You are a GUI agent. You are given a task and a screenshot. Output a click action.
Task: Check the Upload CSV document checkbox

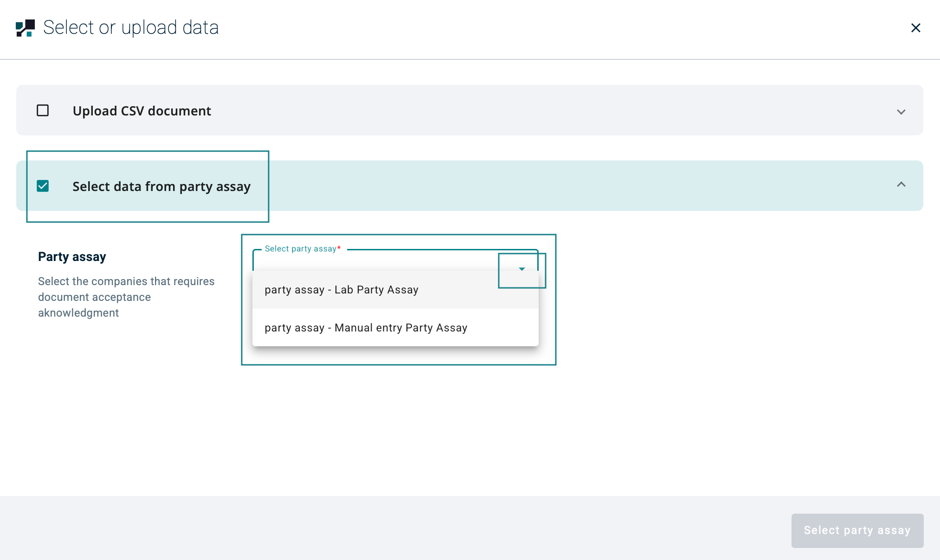tap(43, 110)
